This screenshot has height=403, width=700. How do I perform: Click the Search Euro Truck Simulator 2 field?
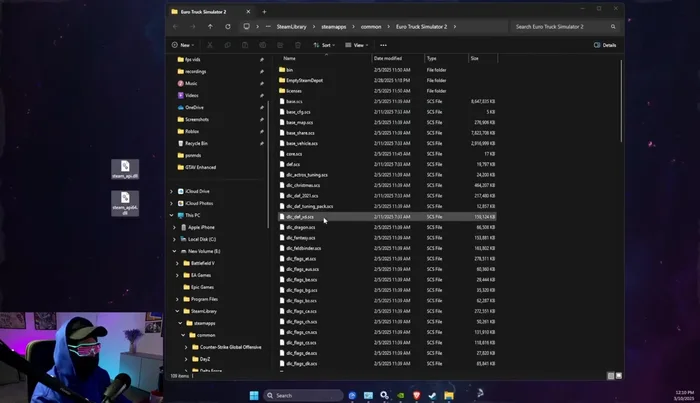pos(566,27)
